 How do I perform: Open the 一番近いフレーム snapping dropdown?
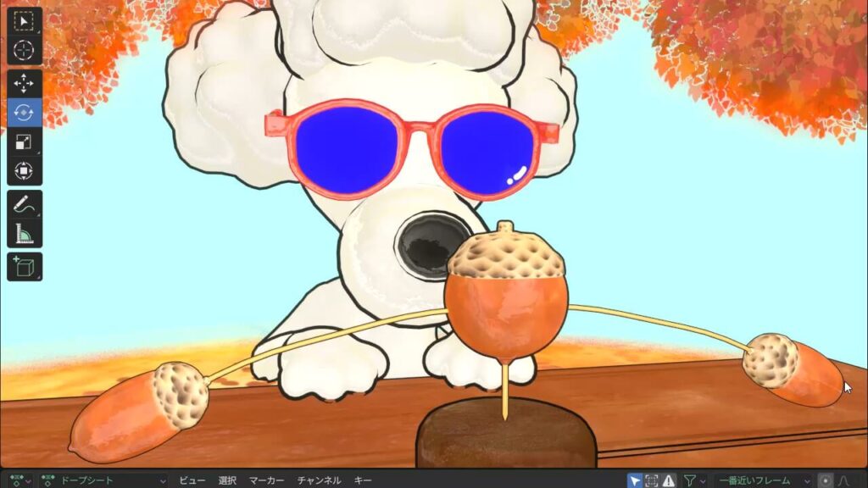pyautogui.click(x=762, y=480)
